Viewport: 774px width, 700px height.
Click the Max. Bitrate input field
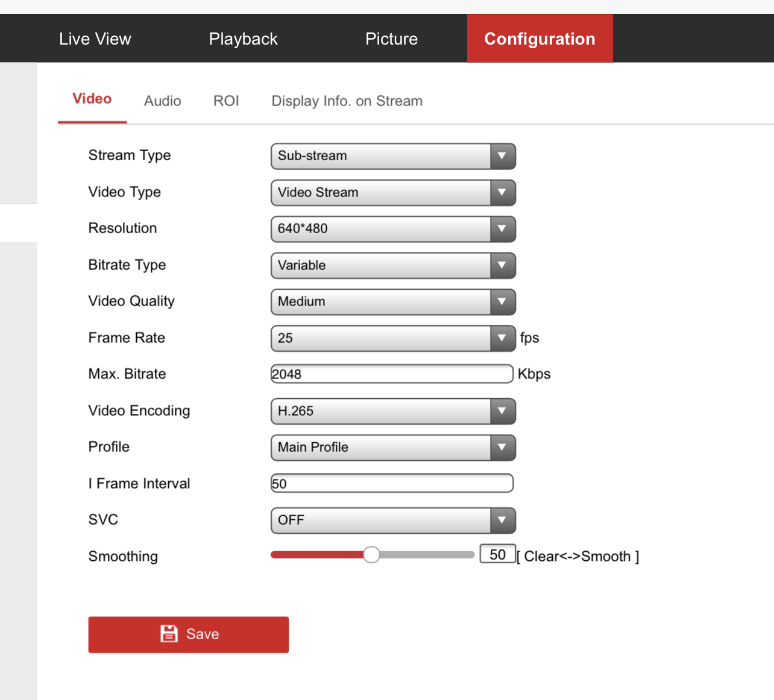(x=392, y=374)
